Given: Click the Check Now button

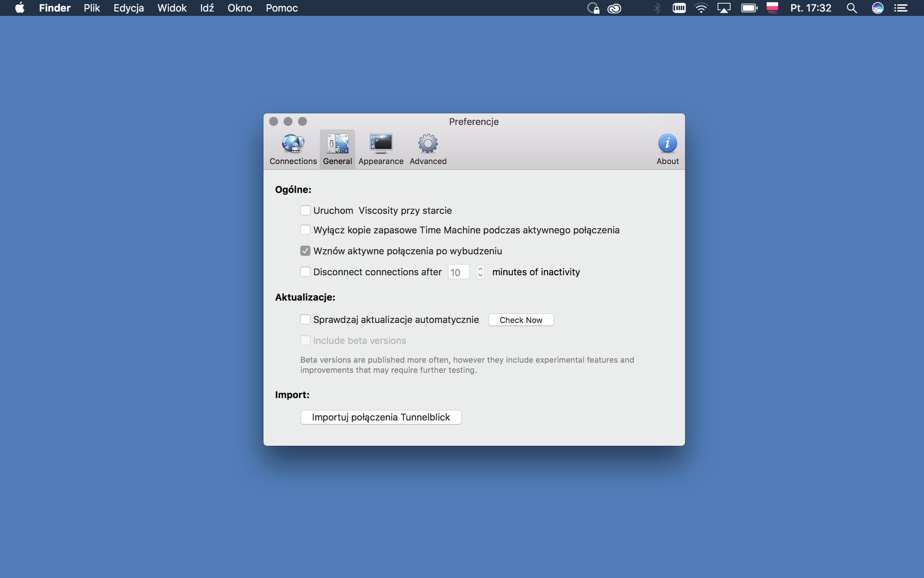Looking at the screenshot, I should 521,320.
